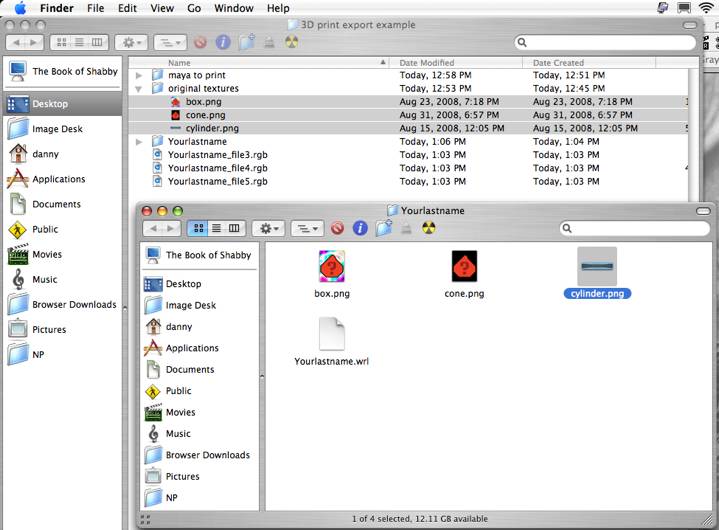Click the Burn icon in Yourlastname window toolbar

coord(428,229)
